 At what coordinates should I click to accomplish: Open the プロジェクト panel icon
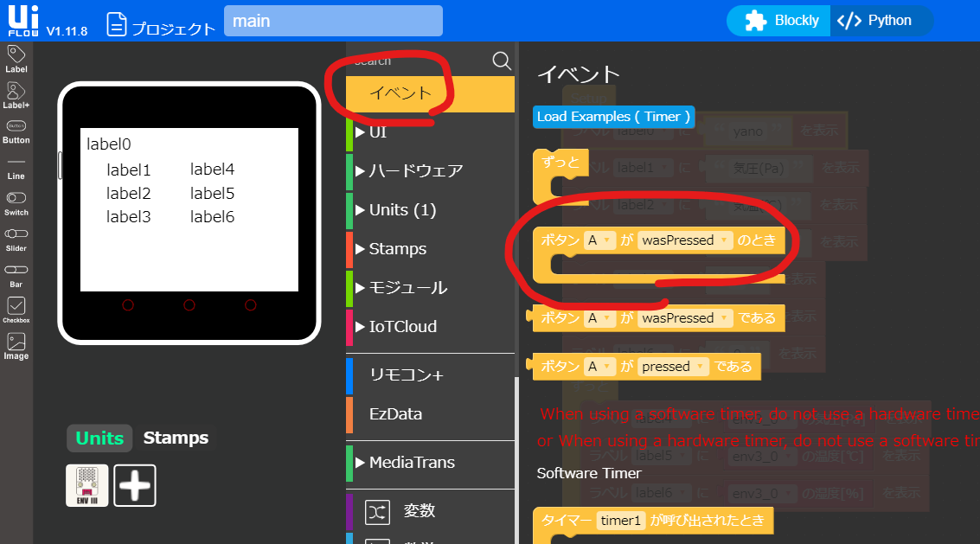(x=117, y=21)
